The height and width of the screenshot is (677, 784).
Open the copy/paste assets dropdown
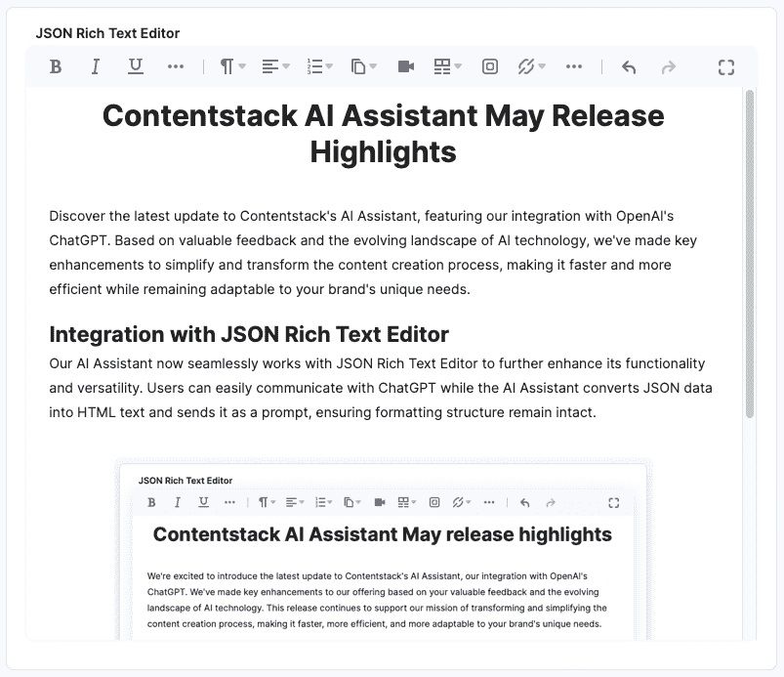pos(363,66)
